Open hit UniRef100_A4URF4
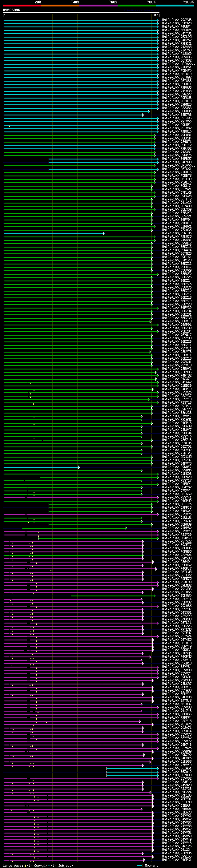Image resolution: width=197 pixels, height=868 pixels. tap(177, 26)
